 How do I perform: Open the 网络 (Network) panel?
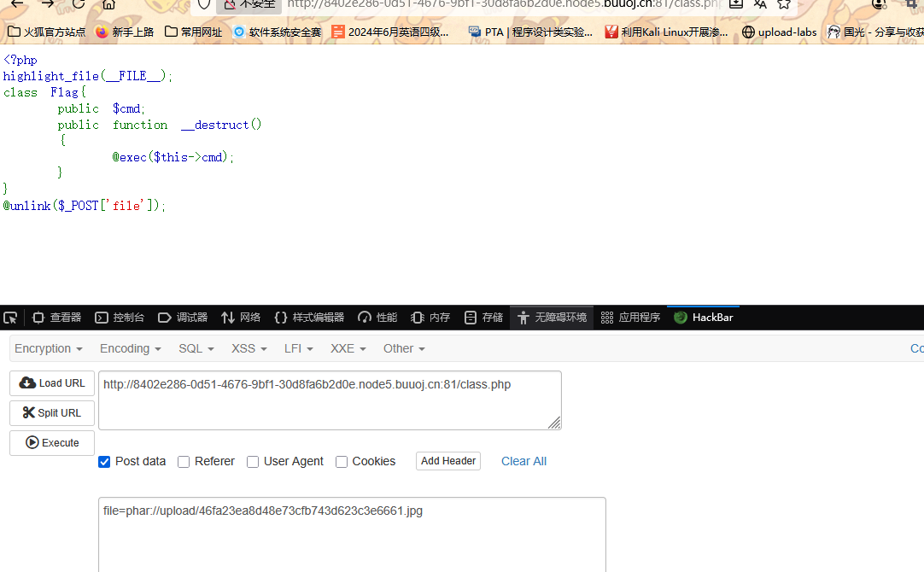coord(241,318)
